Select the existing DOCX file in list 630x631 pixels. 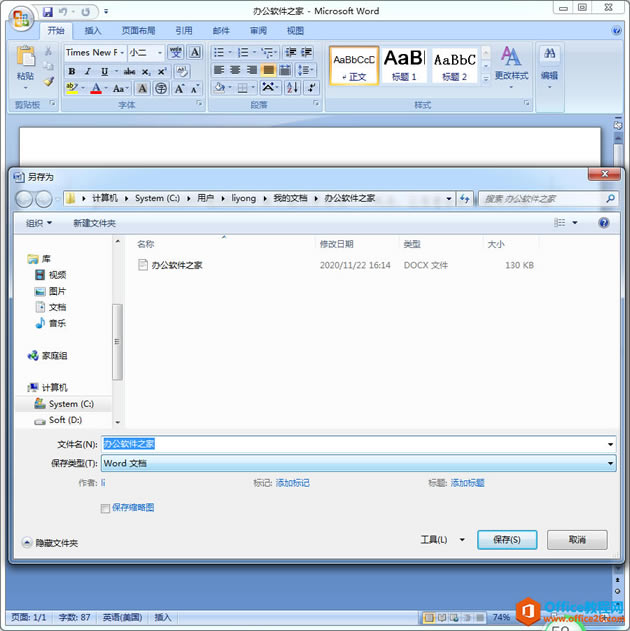(x=336, y=265)
